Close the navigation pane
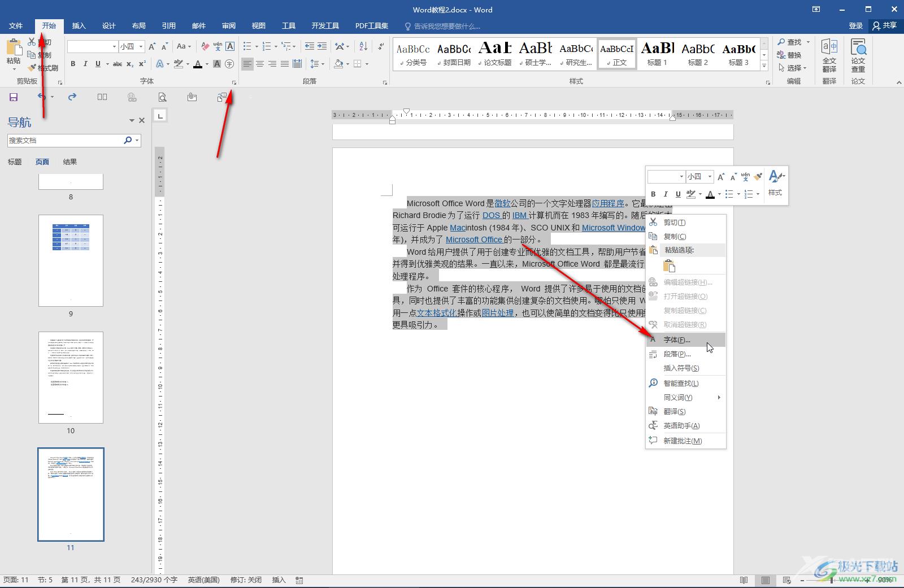This screenshot has height=588, width=904. [x=142, y=120]
